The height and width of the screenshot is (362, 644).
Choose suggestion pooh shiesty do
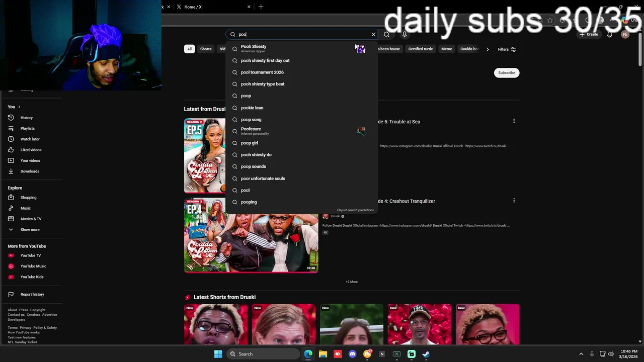[x=302, y=155]
